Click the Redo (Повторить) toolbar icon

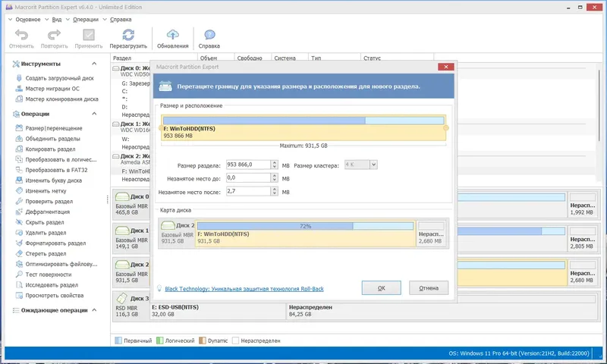tap(54, 35)
